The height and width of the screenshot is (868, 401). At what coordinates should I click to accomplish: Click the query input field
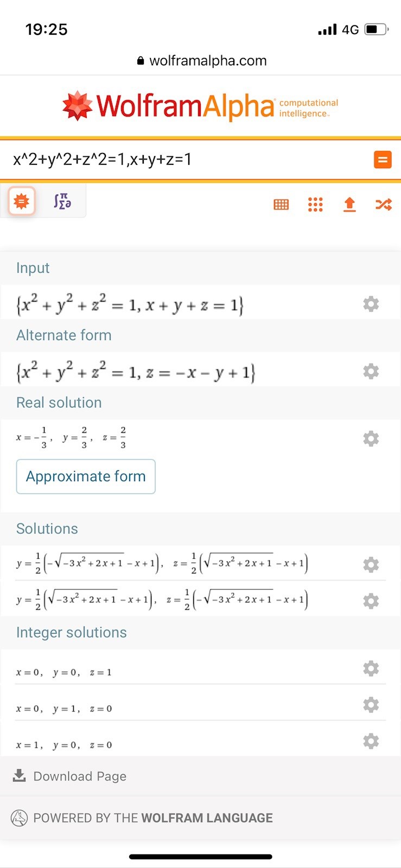point(184,159)
